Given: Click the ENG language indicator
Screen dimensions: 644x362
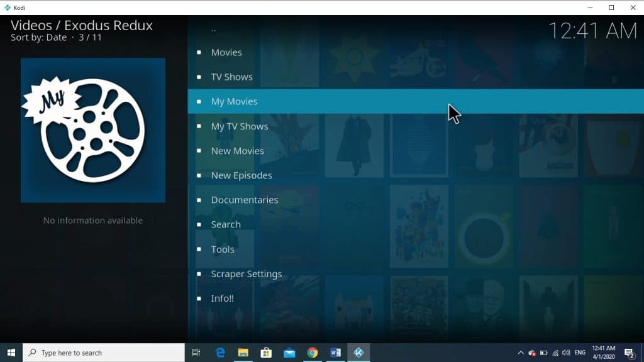Looking at the screenshot, I should click(x=580, y=353).
